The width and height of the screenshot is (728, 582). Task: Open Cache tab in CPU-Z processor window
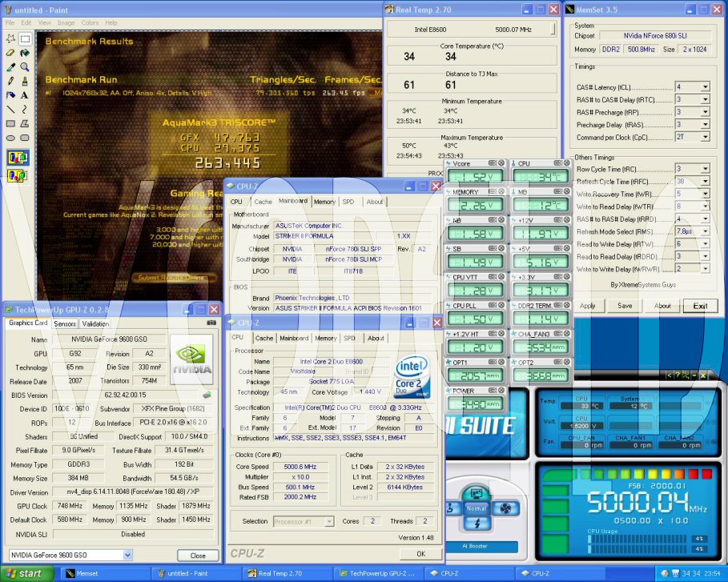[x=264, y=339]
